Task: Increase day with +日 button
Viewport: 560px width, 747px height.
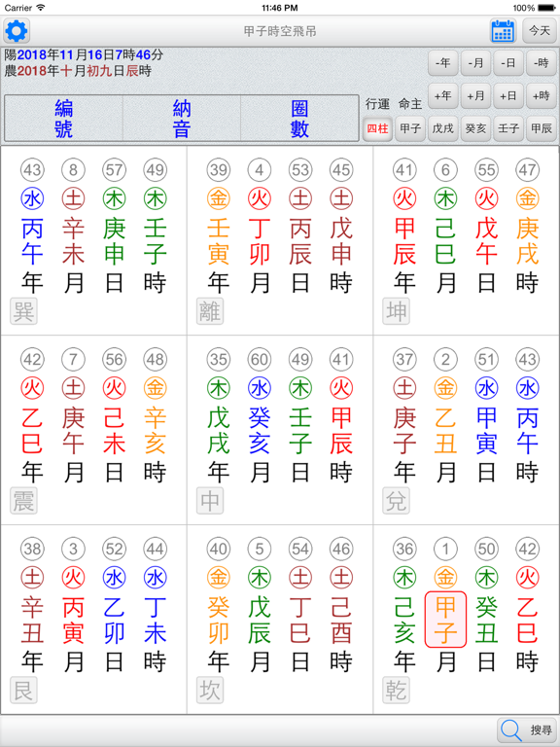Action: point(508,95)
